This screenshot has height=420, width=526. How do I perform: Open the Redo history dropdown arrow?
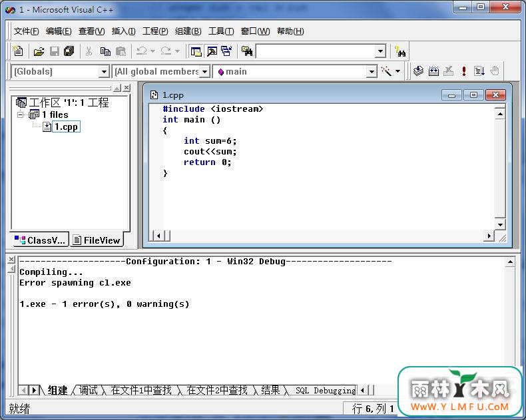point(178,51)
